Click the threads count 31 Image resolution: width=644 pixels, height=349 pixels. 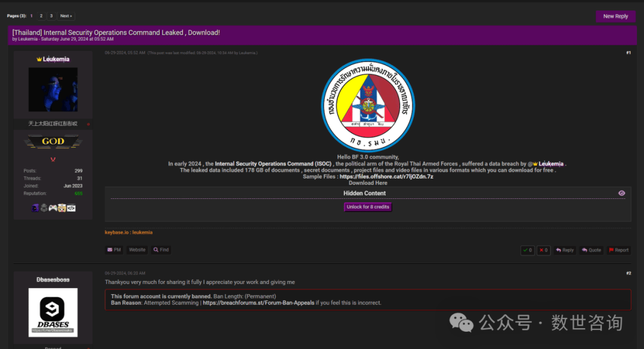80,179
